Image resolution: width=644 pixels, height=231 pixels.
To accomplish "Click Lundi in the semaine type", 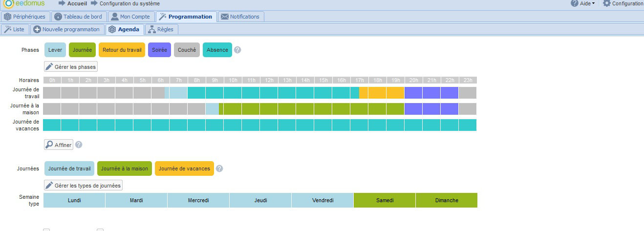I will click(74, 200).
